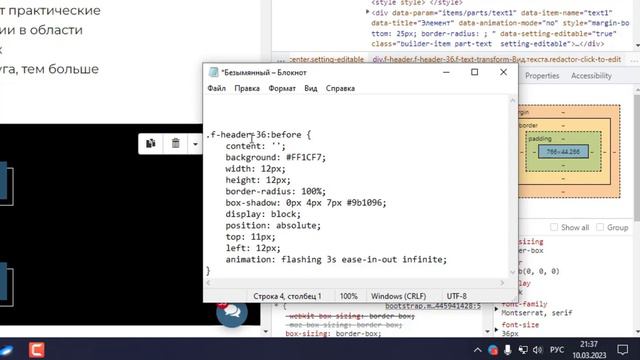640x360 pixels.
Task: Expand the font-family computed property
Action: (496, 309)
